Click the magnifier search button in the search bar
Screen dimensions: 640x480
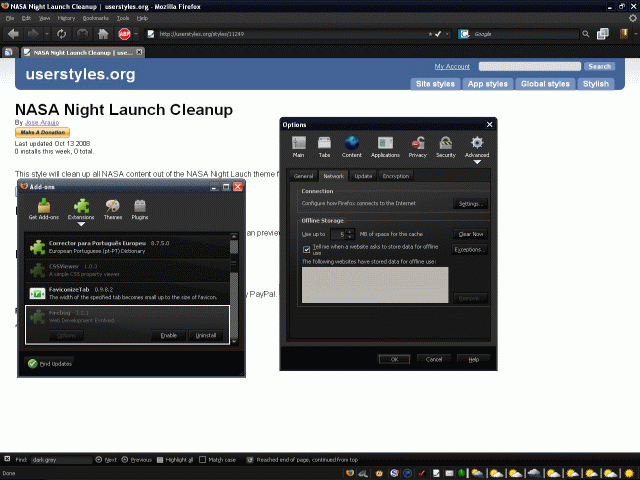click(586, 34)
